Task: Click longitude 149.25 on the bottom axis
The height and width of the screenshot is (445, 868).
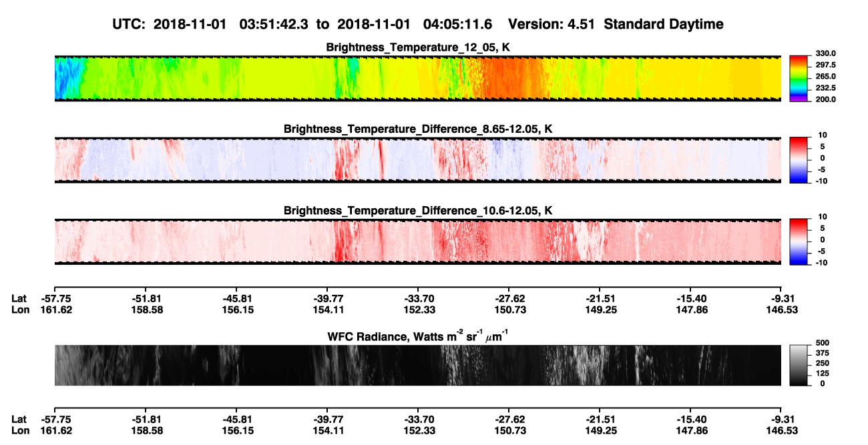Action: click(600, 430)
